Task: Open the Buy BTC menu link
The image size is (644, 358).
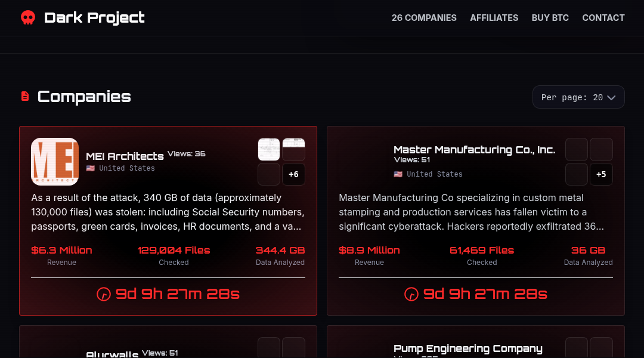Action: click(550, 18)
